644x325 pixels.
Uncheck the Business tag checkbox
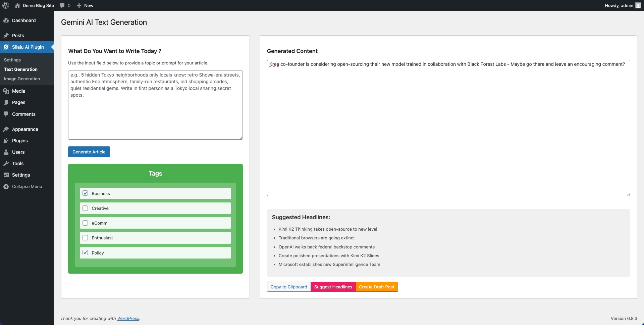pos(85,193)
